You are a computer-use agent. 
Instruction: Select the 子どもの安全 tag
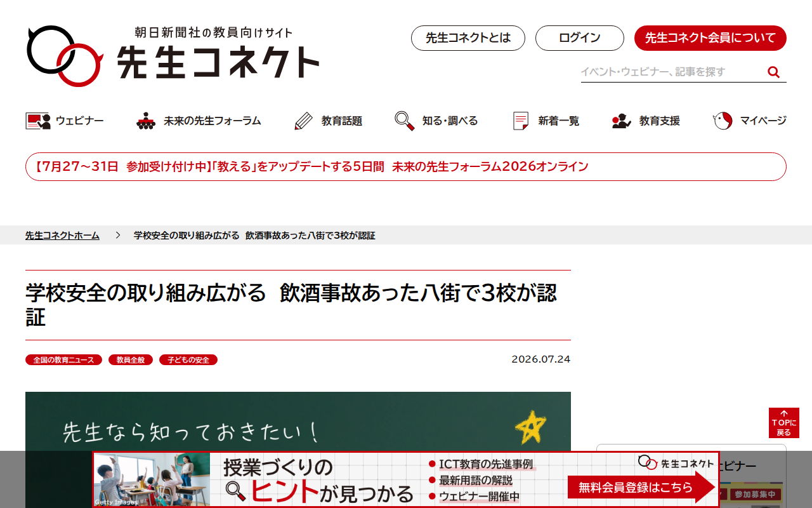[188, 360]
